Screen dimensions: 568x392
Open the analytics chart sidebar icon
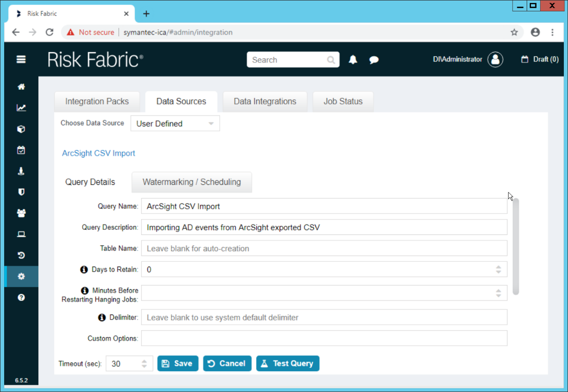click(21, 108)
